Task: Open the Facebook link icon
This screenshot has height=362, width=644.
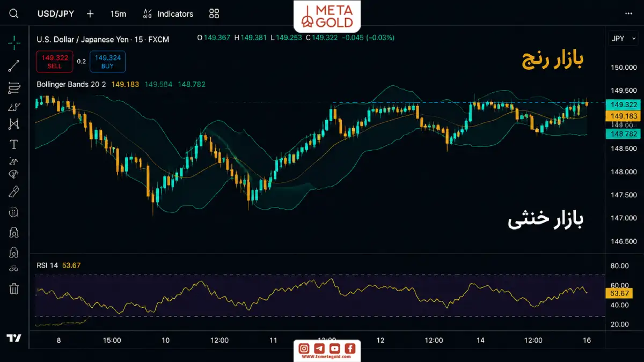Action: [350, 349]
